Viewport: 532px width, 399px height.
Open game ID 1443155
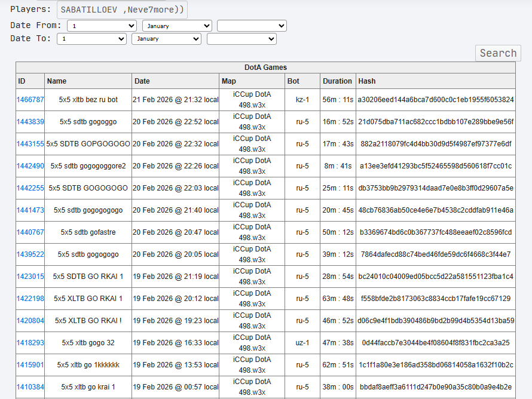pos(30,144)
